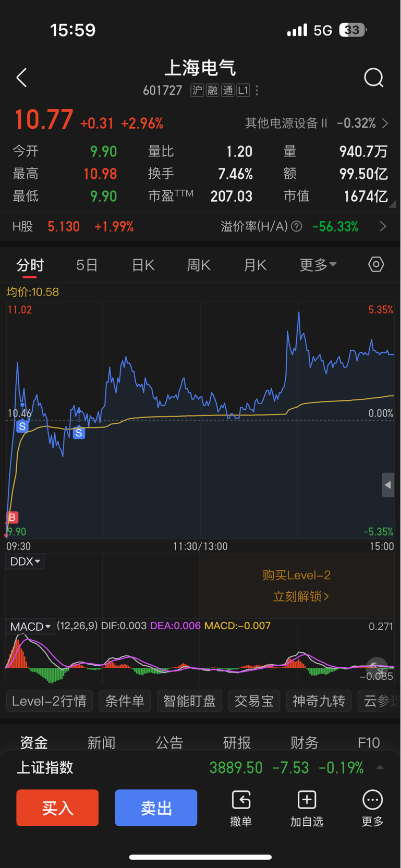This screenshot has height=868, width=401.
Task: Tap the S marker near 10.46 label
Action: pyautogui.click(x=22, y=426)
